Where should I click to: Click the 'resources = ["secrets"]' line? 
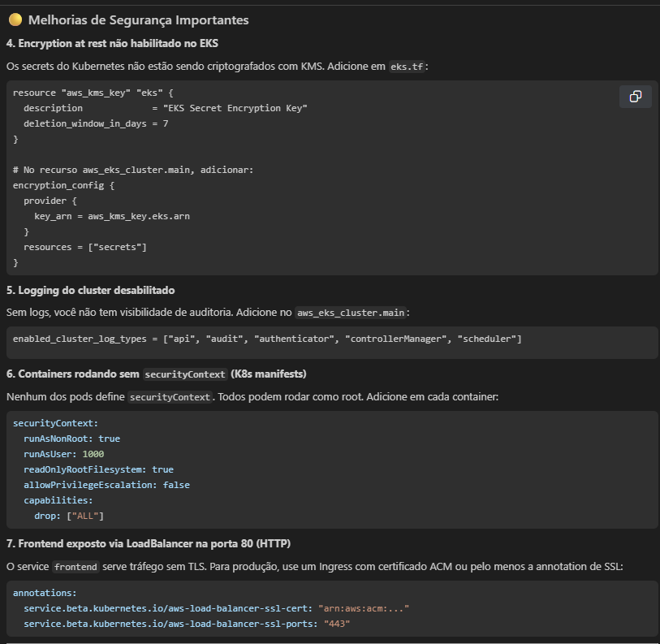(x=84, y=247)
